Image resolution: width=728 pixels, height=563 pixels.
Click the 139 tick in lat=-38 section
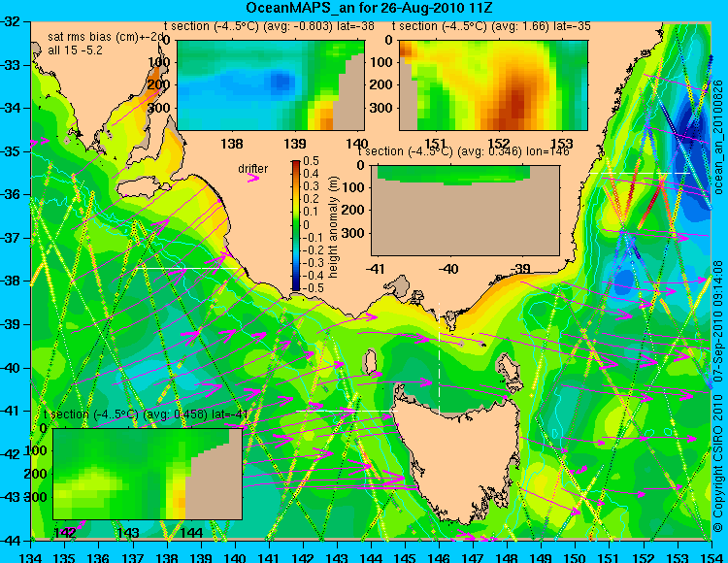click(x=295, y=144)
